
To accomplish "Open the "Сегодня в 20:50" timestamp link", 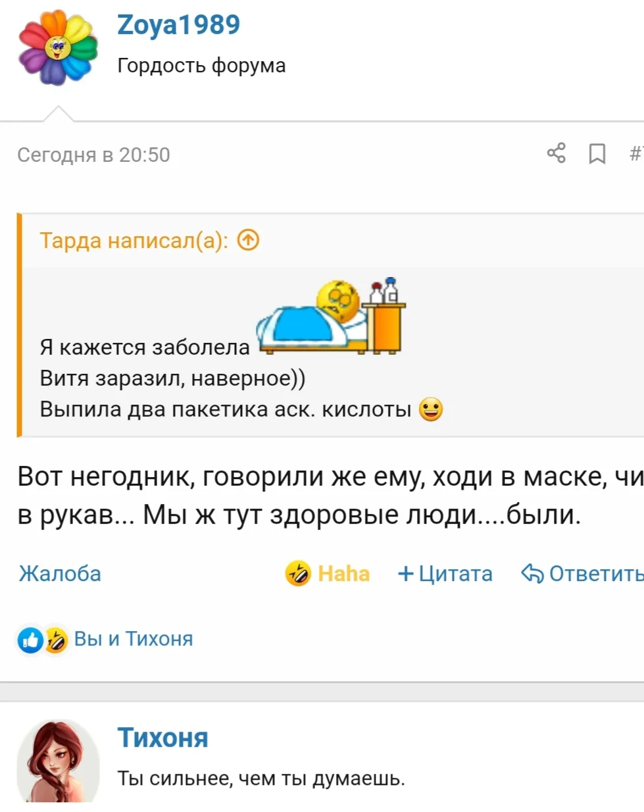I will pos(93,155).
